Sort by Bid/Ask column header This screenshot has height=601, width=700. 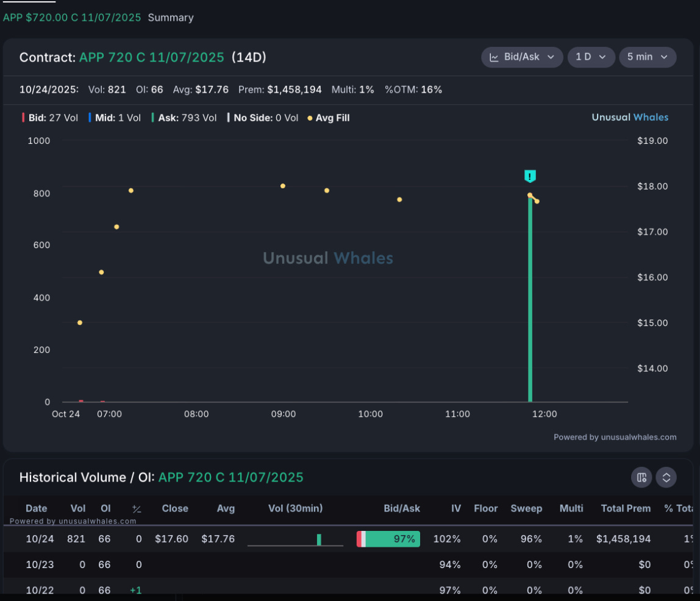[402, 508]
